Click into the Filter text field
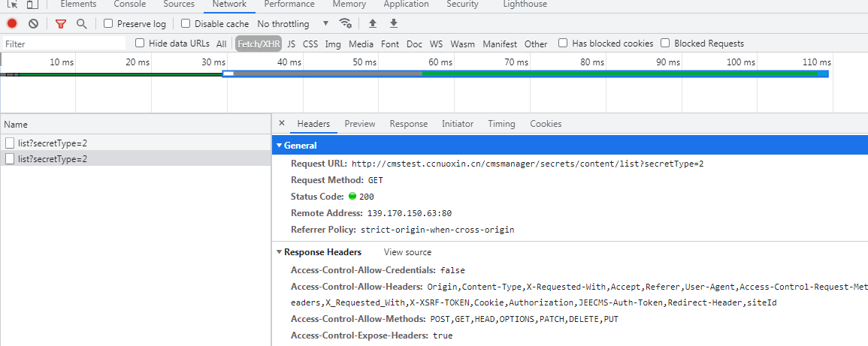Image resolution: width=868 pixels, height=346 pixels. tap(64, 44)
